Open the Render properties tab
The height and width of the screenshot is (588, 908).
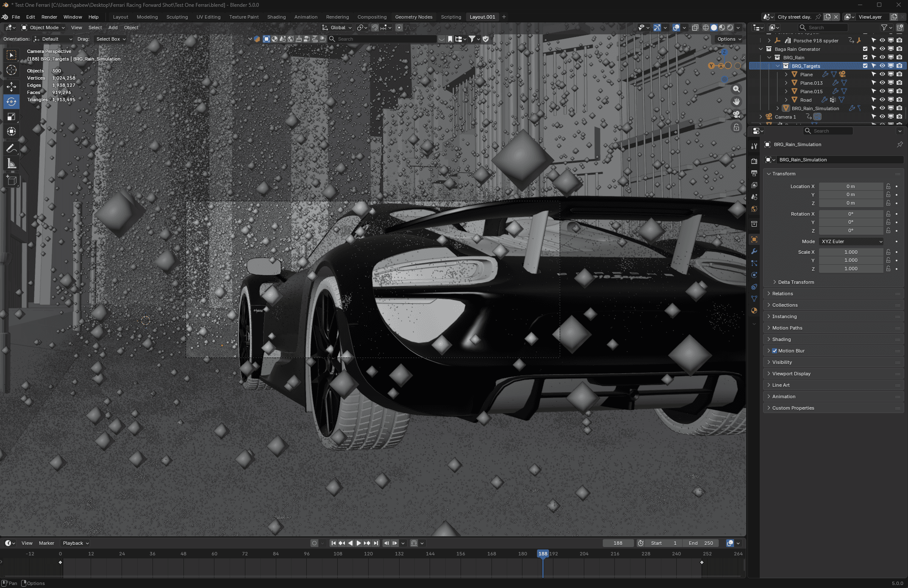coord(754,161)
